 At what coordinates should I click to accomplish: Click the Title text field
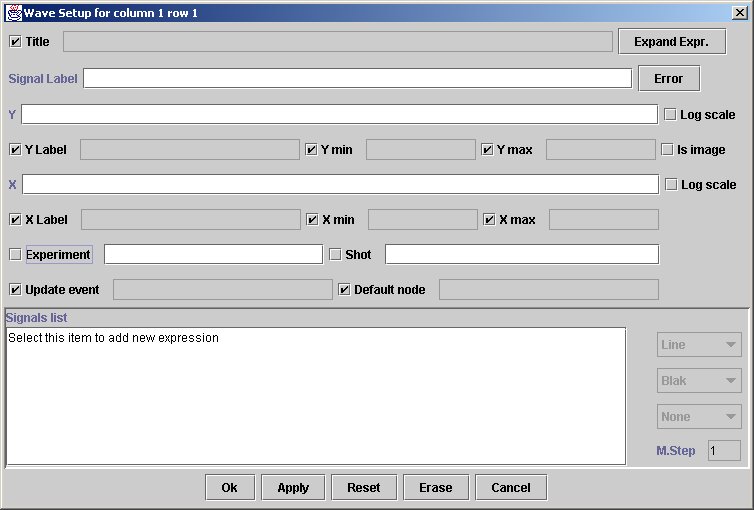(x=338, y=42)
